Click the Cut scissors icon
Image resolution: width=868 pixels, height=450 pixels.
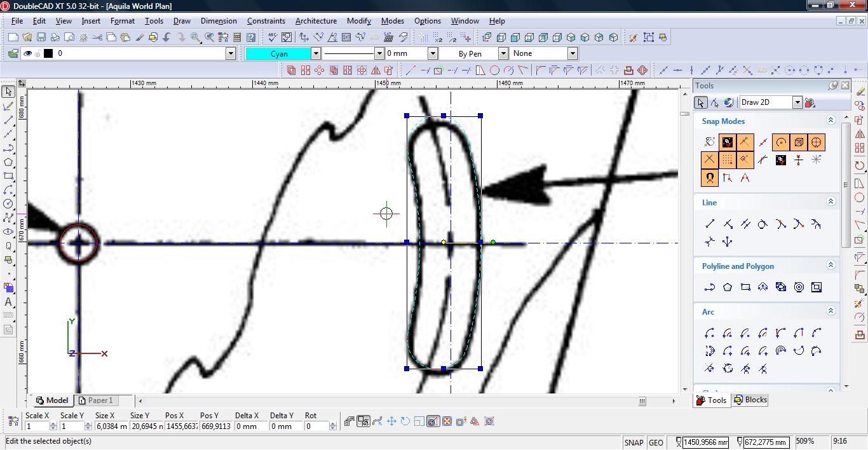[97, 37]
